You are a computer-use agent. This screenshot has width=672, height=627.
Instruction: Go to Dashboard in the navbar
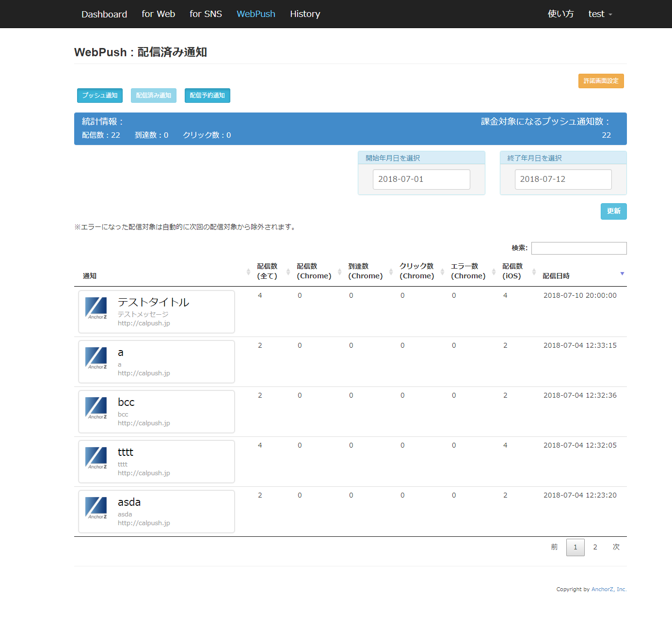pyautogui.click(x=104, y=14)
